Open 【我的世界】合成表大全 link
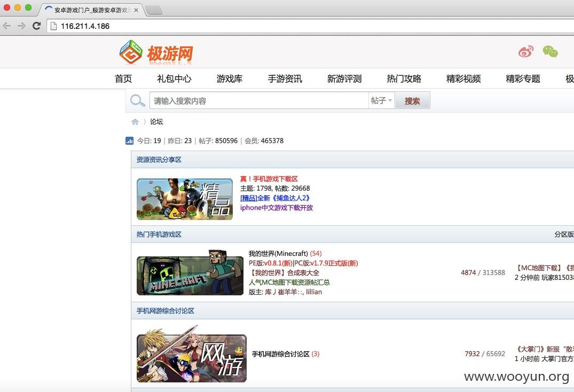Image resolution: width=574 pixels, height=392 pixels. (284, 273)
